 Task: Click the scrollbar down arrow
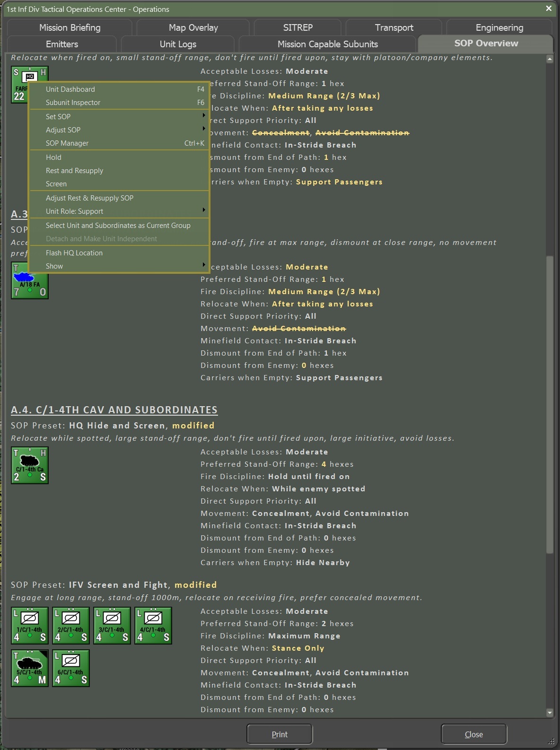tap(550, 712)
